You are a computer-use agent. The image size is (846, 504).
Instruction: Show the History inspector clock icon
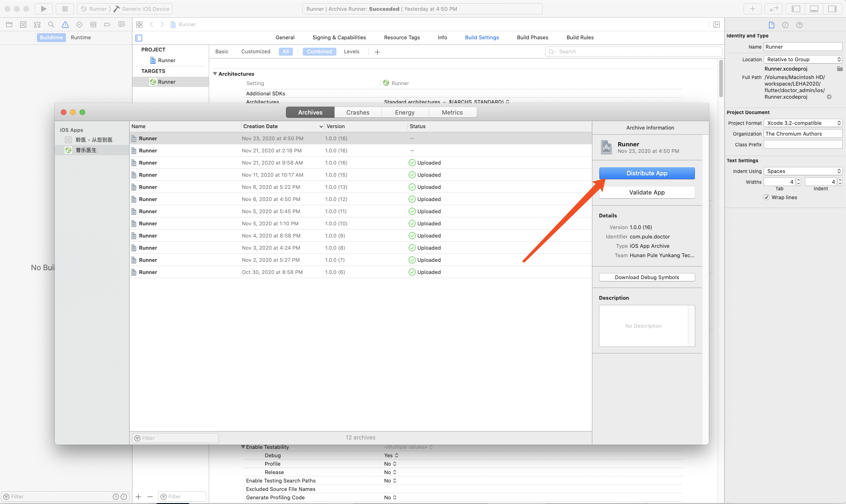[785, 25]
